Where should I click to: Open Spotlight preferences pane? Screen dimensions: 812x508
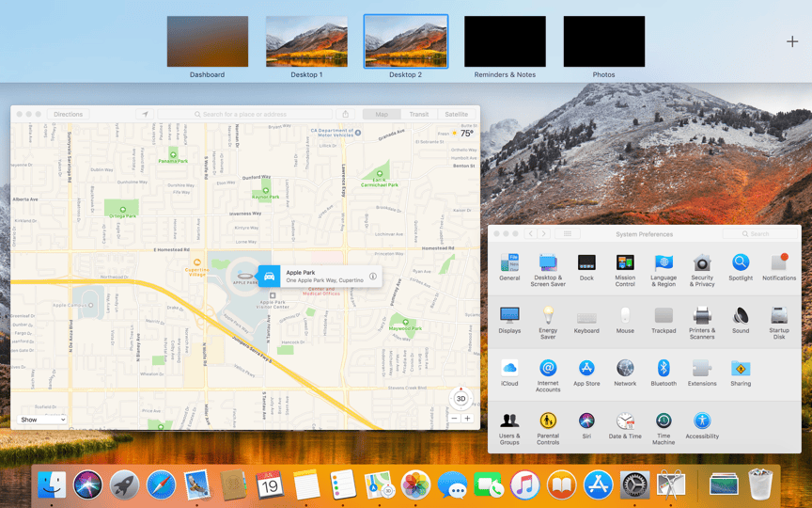coord(741,267)
